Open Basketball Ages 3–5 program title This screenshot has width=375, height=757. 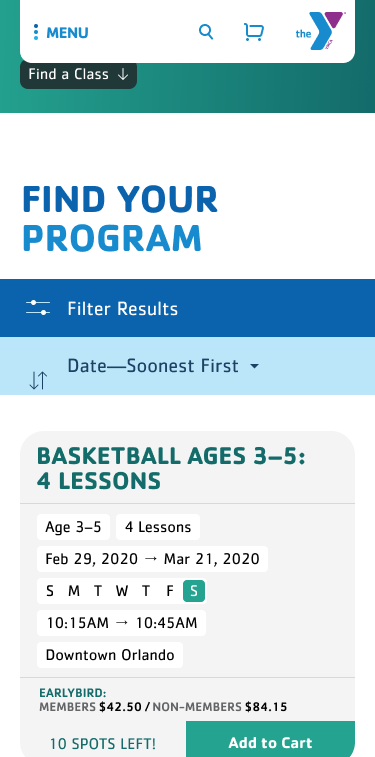tap(171, 469)
